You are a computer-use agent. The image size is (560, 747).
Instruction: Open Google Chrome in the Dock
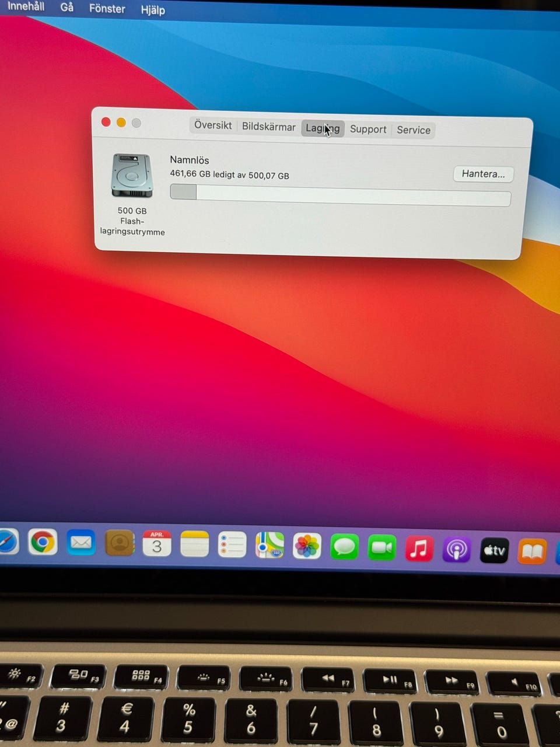[x=43, y=543]
